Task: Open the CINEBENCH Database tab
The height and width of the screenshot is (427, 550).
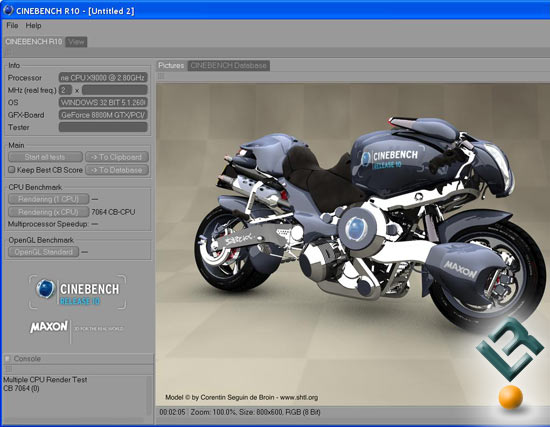Action: coord(228,66)
